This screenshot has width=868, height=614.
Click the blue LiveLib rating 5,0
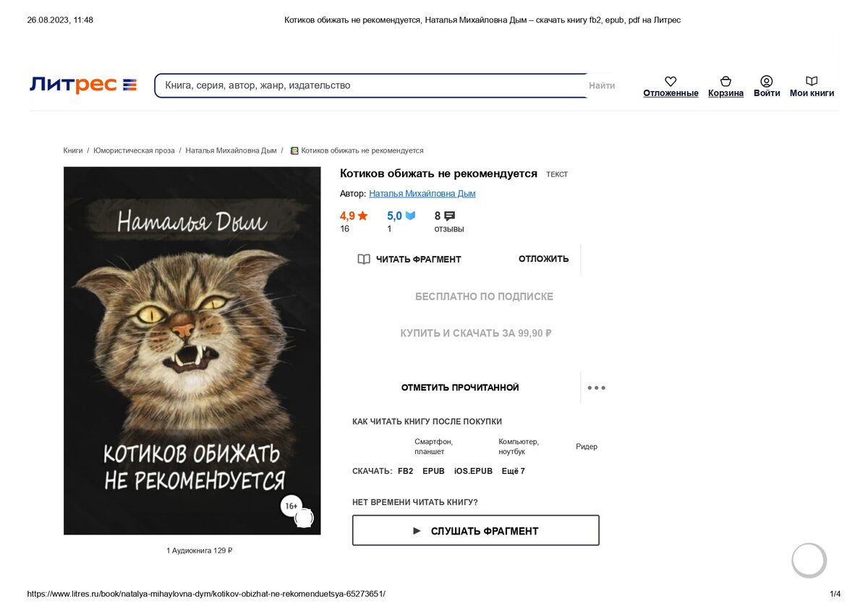(401, 216)
